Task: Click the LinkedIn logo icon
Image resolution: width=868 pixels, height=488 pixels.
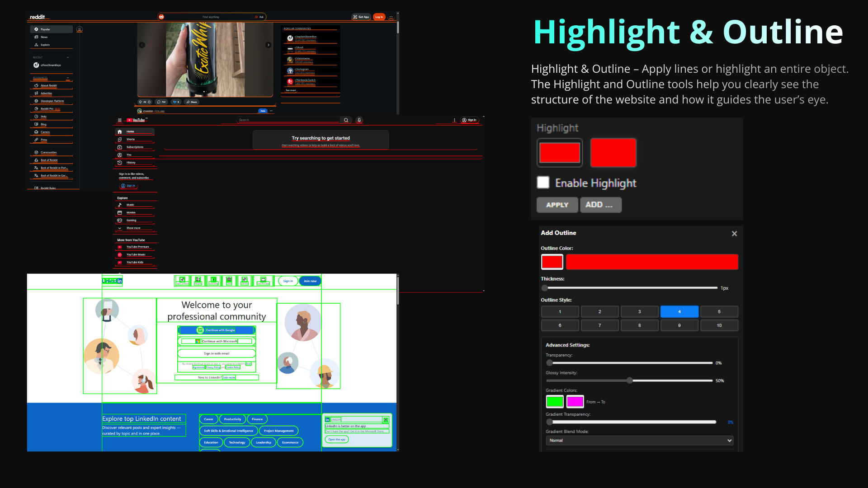Action: [x=112, y=281]
